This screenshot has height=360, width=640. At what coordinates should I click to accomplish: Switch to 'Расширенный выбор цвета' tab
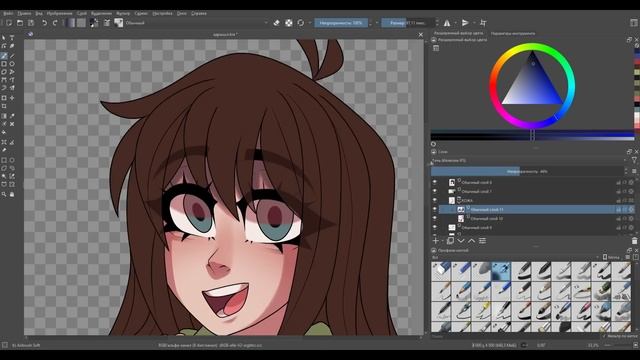[x=458, y=33]
